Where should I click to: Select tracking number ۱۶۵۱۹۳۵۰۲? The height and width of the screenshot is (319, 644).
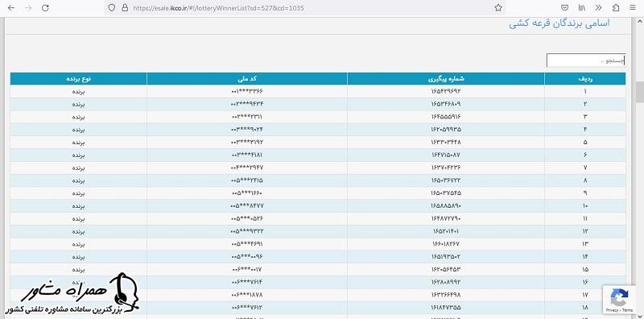tap(446, 257)
